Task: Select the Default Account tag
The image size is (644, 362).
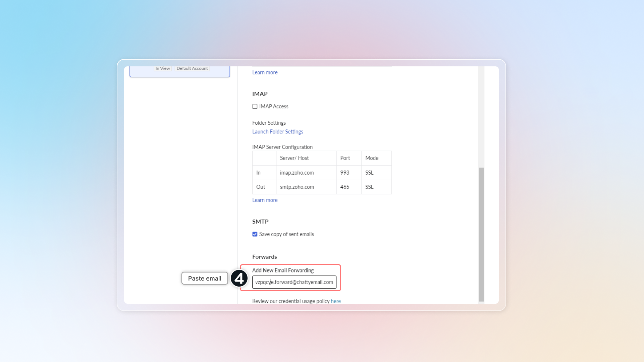Action: pyautogui.click(x=192, y=68)
